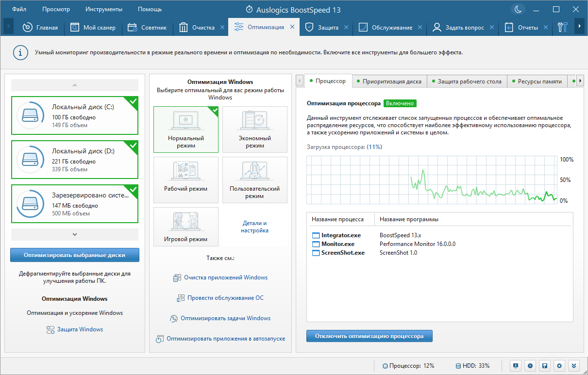This screenshot has width=588, height=375.
Task: Click the info circle icon
Action: pos(20,52)
